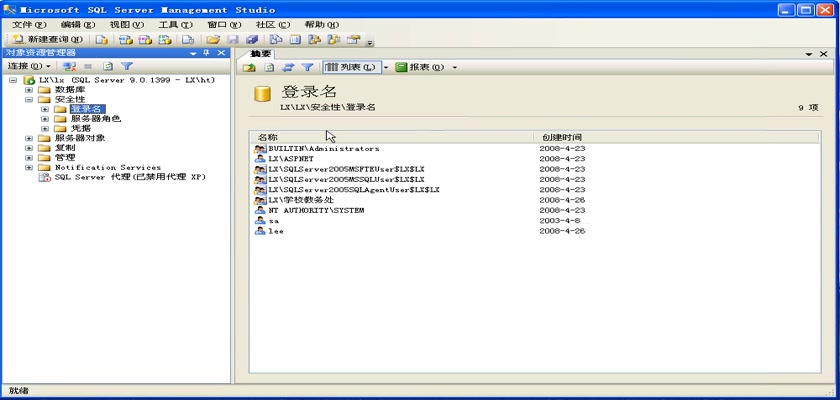Click the Open File folder icon in toolbar
840x400 pixels.
(213, 40)
